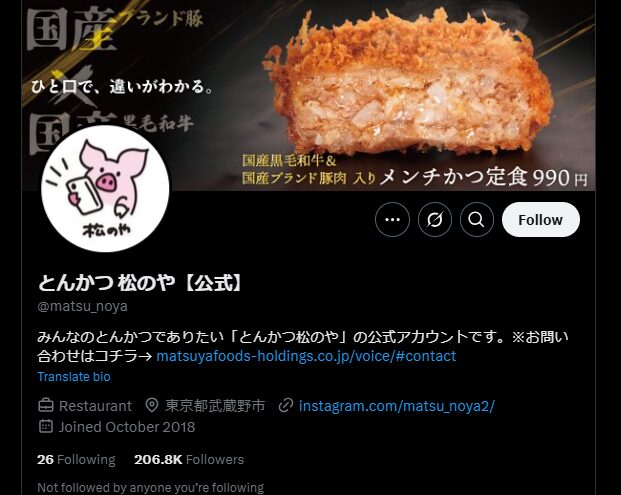Follow the とんかつ 松のや account
This screenshot has height=495, width=621.
(x=541, y=219)
